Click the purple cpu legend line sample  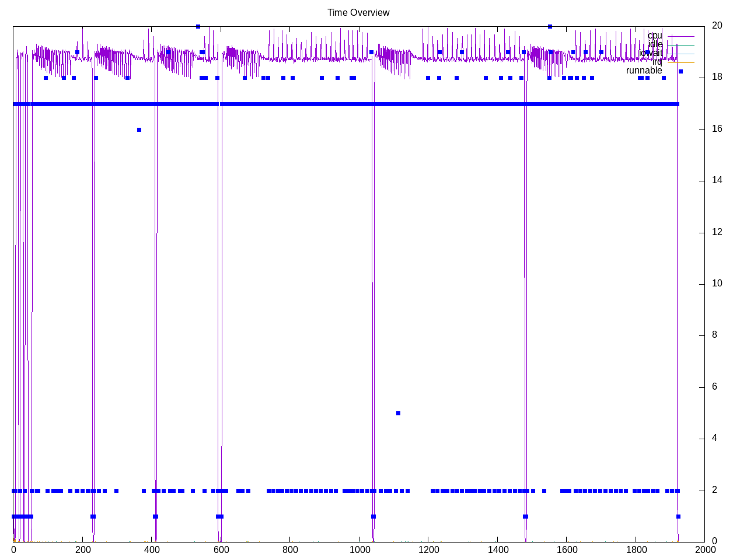681,36
